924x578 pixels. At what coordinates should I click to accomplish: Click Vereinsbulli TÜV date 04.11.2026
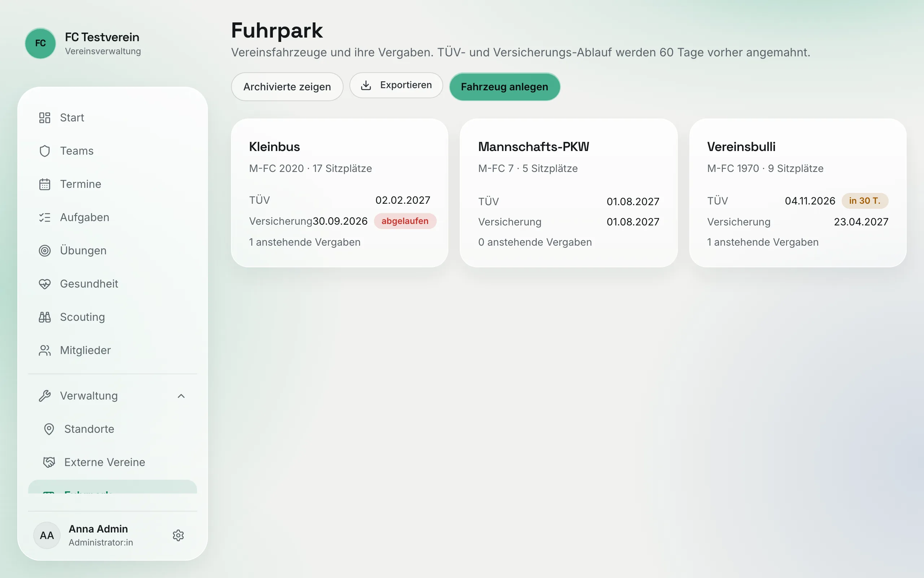click(x=810, y=201)
